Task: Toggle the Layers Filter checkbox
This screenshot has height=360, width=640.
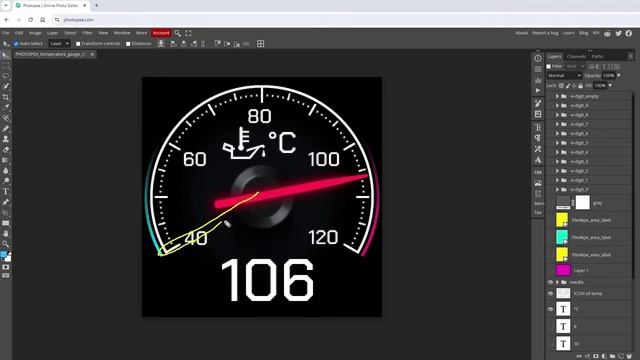Action: [549, 66]
